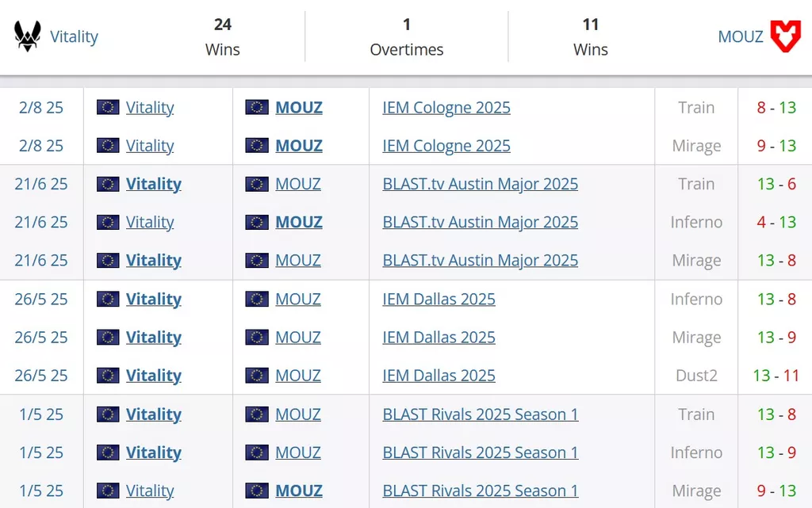Open BLAST Rivals 2025 Season 1 Train link

(480, 414)
